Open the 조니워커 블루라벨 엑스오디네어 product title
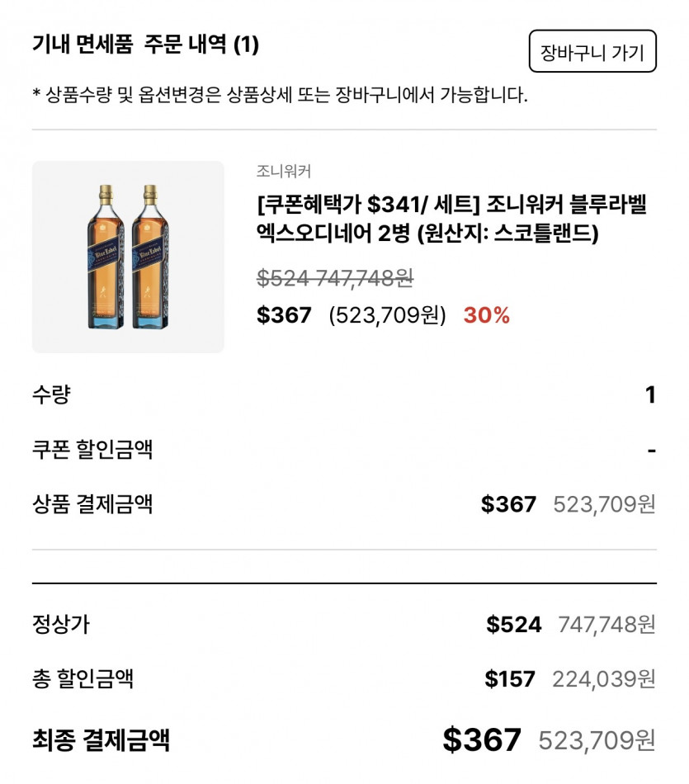Image resolution: width=689 pixels, height=784 pixels. (451, 219)
